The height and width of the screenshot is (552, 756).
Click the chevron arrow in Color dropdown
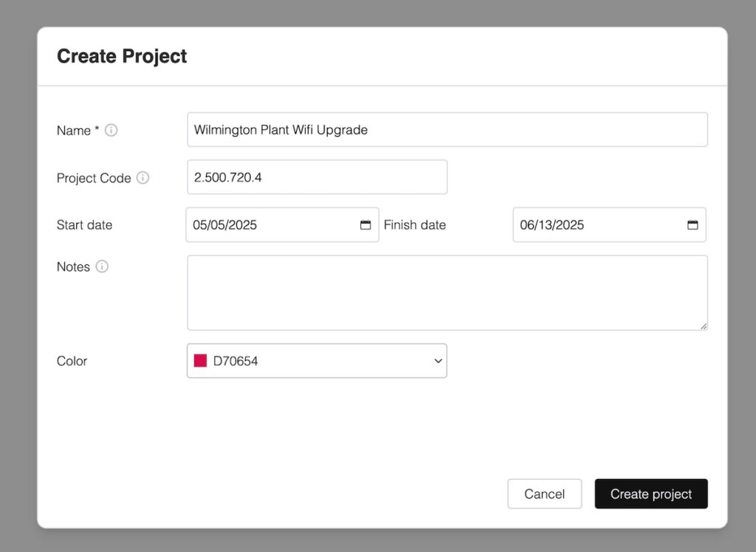point(438,361)
